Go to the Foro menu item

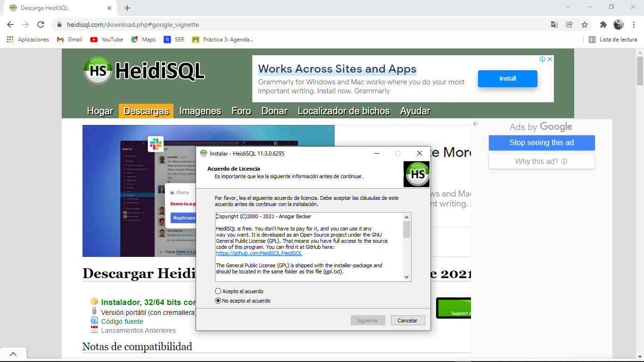point(241,111)
